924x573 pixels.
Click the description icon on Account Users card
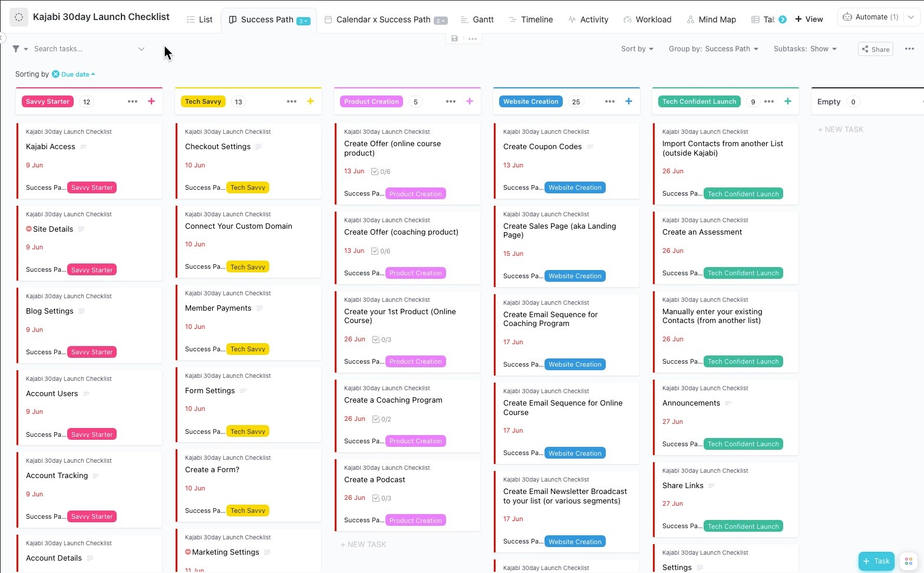click(86, 394)
